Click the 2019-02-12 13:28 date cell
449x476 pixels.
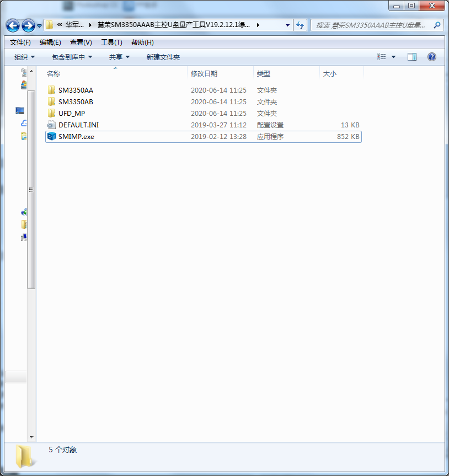[x=218, y=137]
